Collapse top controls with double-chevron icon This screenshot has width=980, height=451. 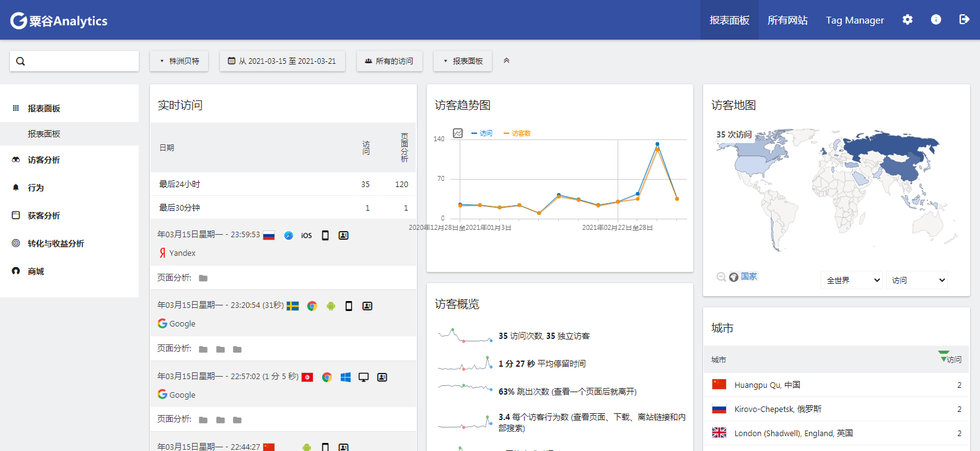click(x=506, y=61)
